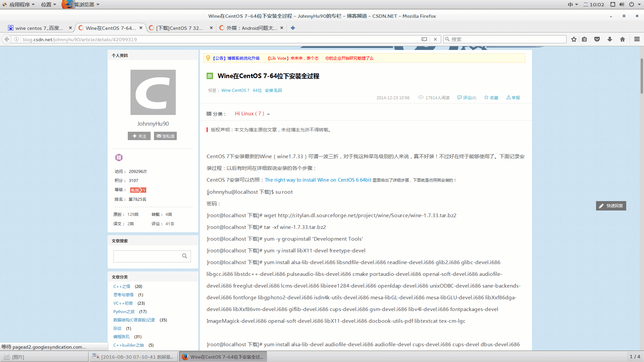644x362 pixels.
Task: Click the 关注 follow button
Action: (139, 136)
